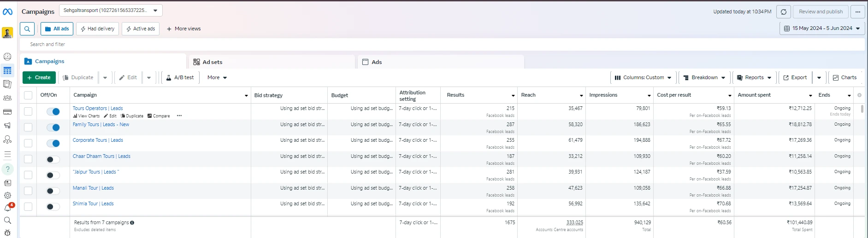Enable the Manali Tour campaign toggle
The image size is (868, 238).
pyautogui.click(x=53, y=191)
